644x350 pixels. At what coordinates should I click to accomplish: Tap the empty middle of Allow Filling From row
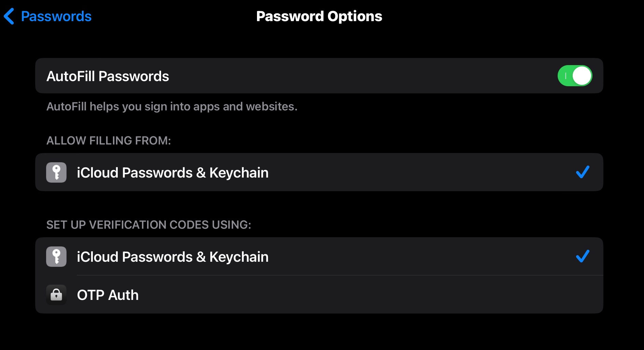coord(410,172)
